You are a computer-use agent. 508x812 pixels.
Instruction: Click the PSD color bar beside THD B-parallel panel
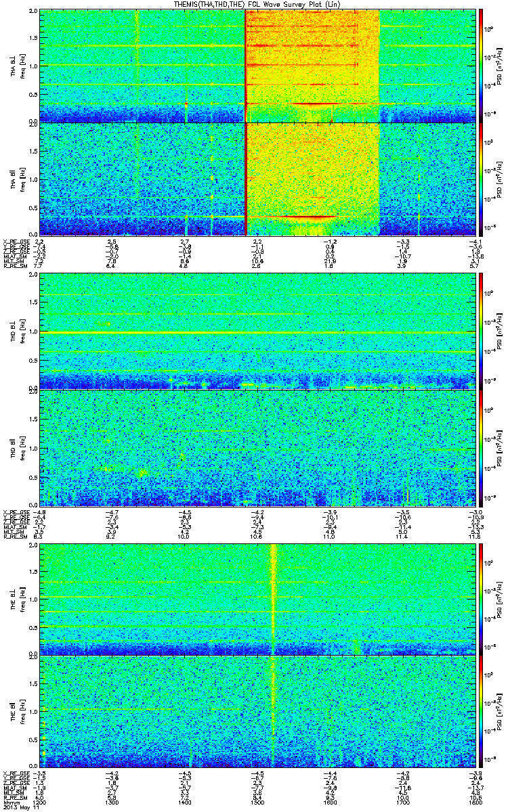[482, 447]
